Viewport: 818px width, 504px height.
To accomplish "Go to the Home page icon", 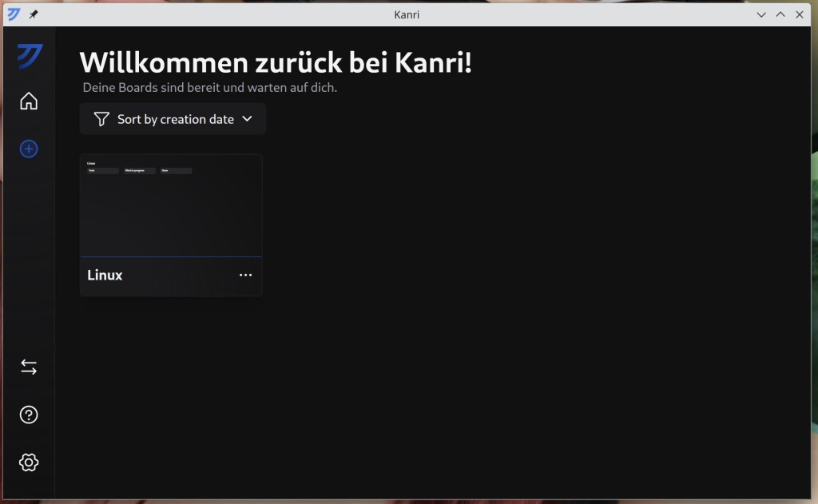I will click(29, 101).
